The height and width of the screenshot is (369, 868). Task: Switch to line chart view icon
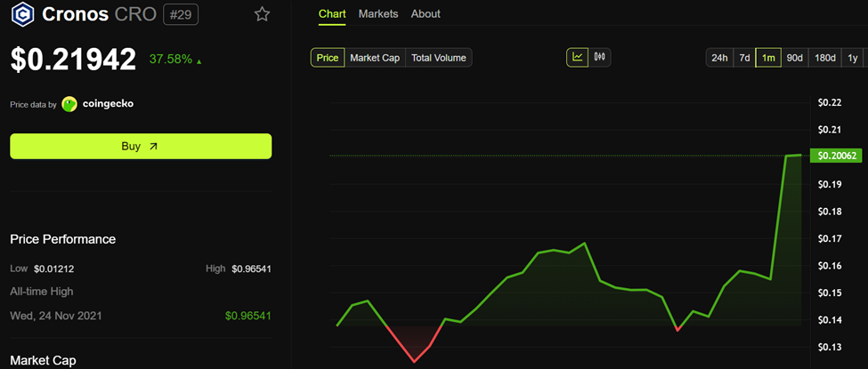tap(578, 57)
